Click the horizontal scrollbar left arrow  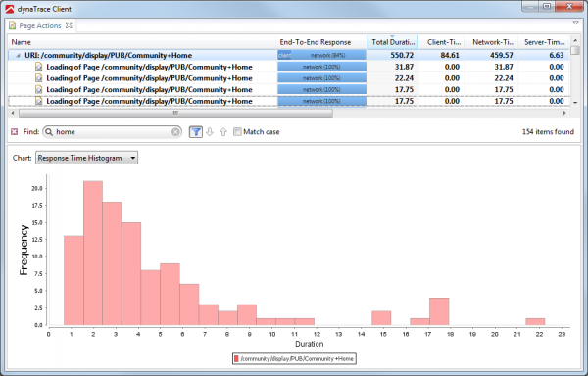coord(13,113)
